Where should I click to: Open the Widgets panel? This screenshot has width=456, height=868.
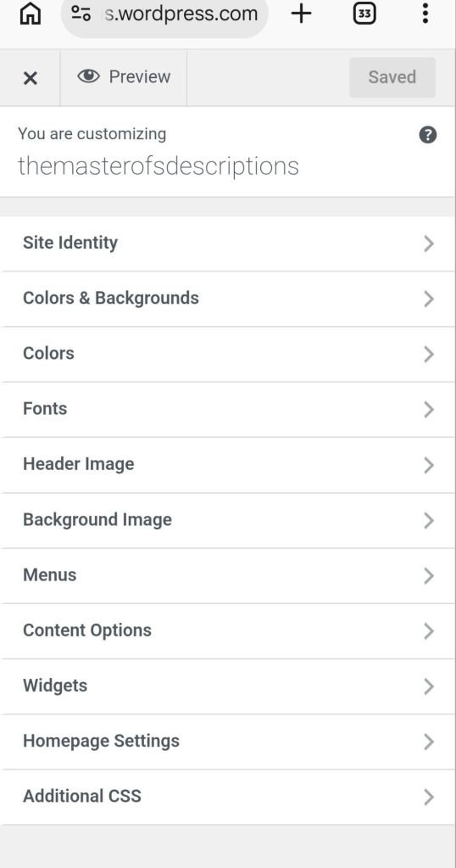[x=227, y=686]
